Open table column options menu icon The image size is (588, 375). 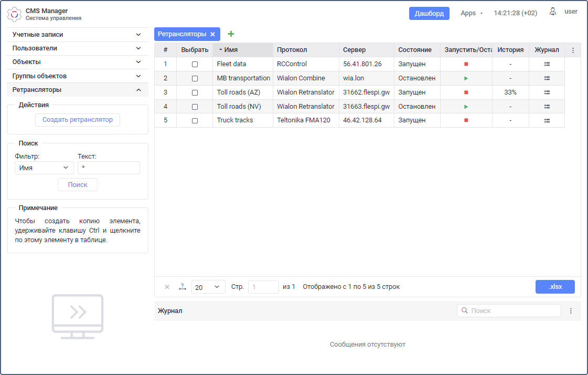pos(573,50)
